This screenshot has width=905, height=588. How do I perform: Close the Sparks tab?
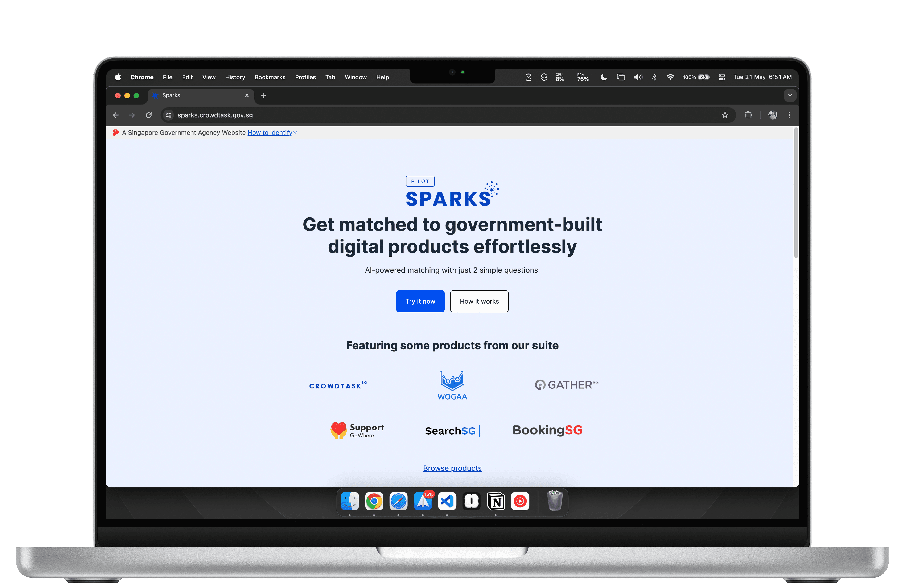coord(247,95)
